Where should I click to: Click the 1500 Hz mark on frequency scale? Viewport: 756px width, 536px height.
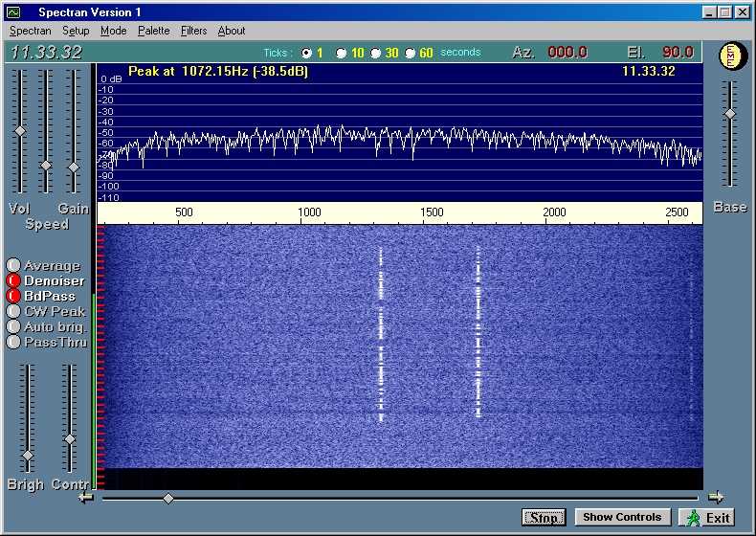pyautogui.click(x=432, y=212)
